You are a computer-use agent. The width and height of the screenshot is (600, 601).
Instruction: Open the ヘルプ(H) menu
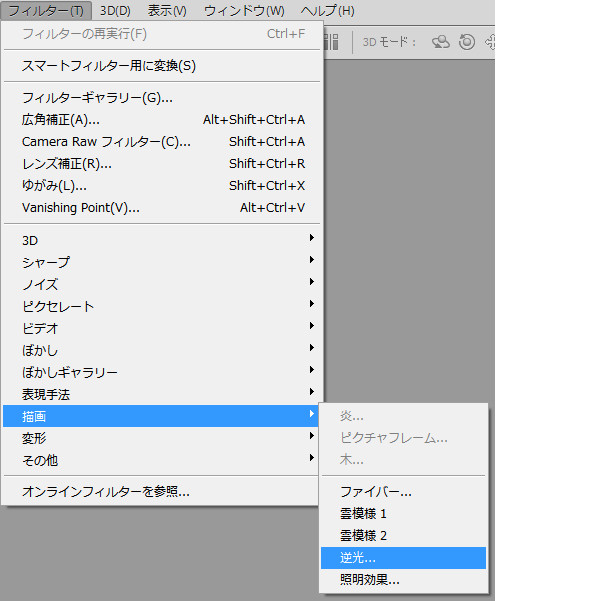(x=326, y=11)
